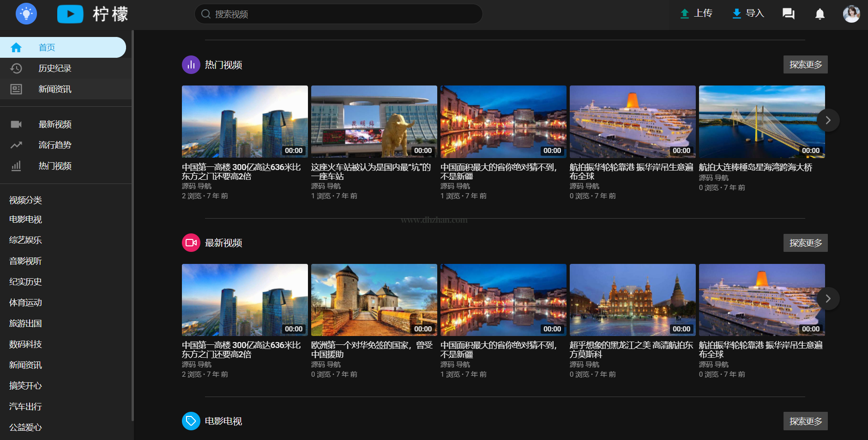
Task: Click the upload arrow icon
Action: point(685,13)
